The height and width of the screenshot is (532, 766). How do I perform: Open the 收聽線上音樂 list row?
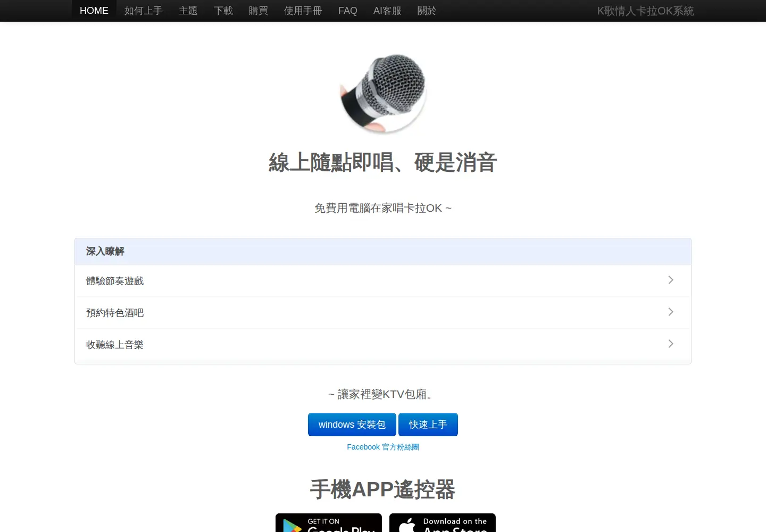(383, 345)
